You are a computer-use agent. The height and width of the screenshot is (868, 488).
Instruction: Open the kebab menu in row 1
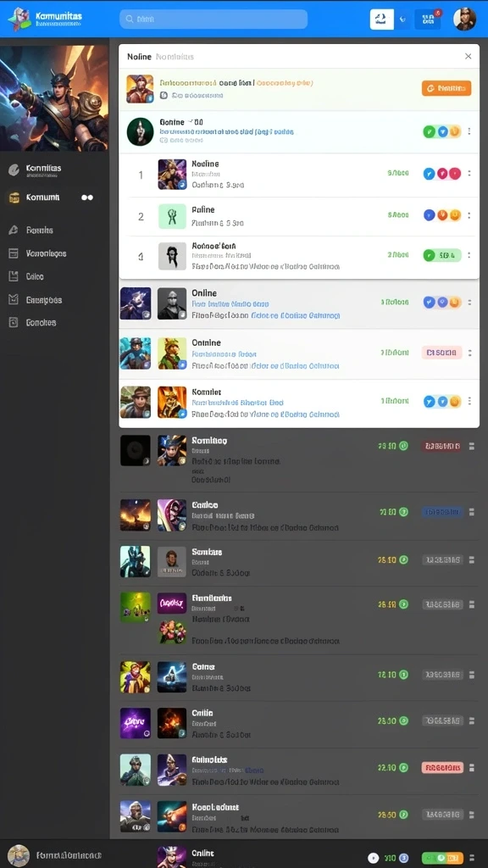tap(469, 174)
